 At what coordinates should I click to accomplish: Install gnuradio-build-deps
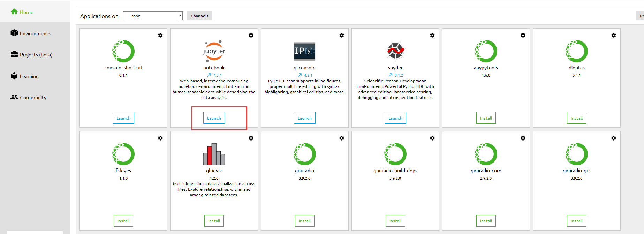click(x=395, y=221)
